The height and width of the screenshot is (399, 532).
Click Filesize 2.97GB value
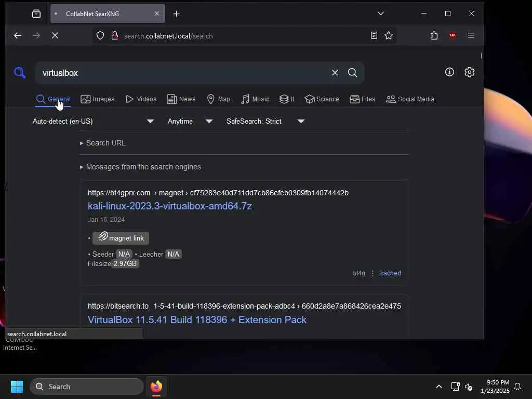click(125, 263)
